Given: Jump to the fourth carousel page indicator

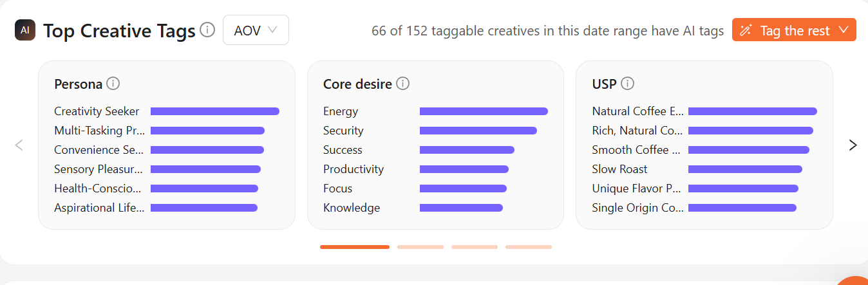Looking at the screenshot, I should [529, 247].
